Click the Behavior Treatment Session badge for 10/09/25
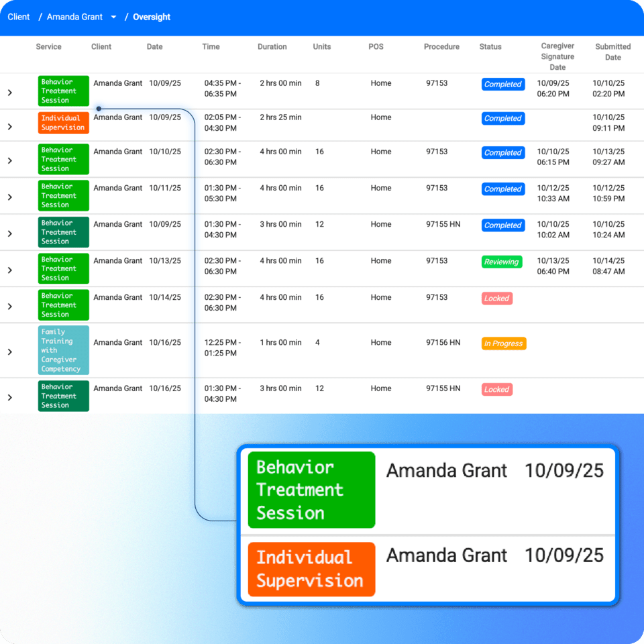The image size is (644, 644). click(63, 91)
